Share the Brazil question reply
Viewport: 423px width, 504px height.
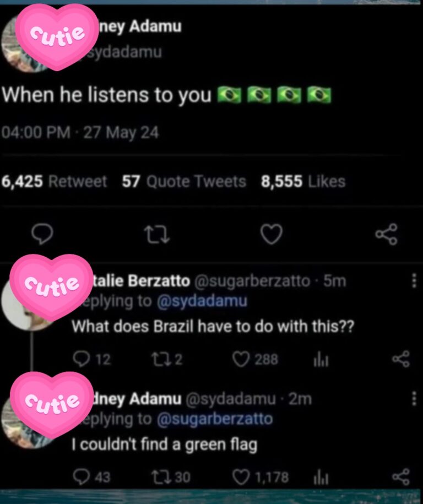coord(400,360)
